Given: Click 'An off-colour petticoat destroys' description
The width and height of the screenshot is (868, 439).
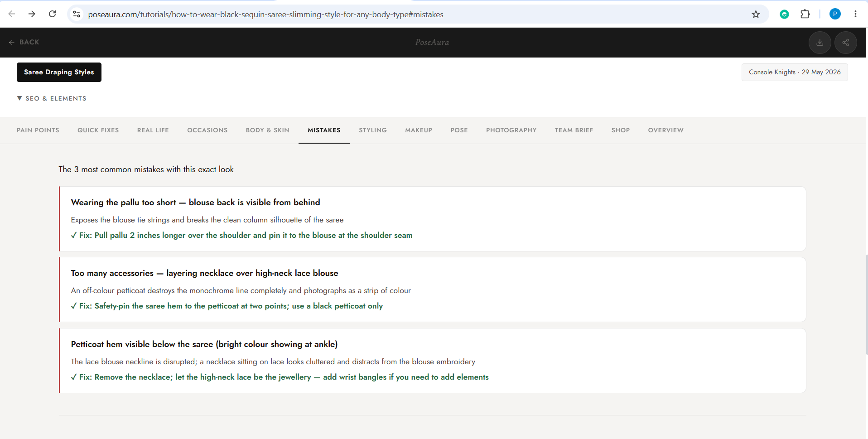Looking at the screenshot, I should click(241, 290).
